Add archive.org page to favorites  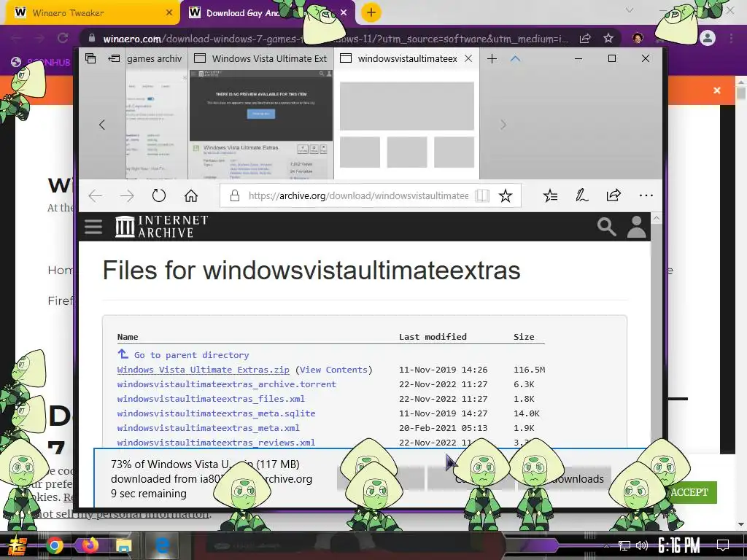tap(506, 195)
